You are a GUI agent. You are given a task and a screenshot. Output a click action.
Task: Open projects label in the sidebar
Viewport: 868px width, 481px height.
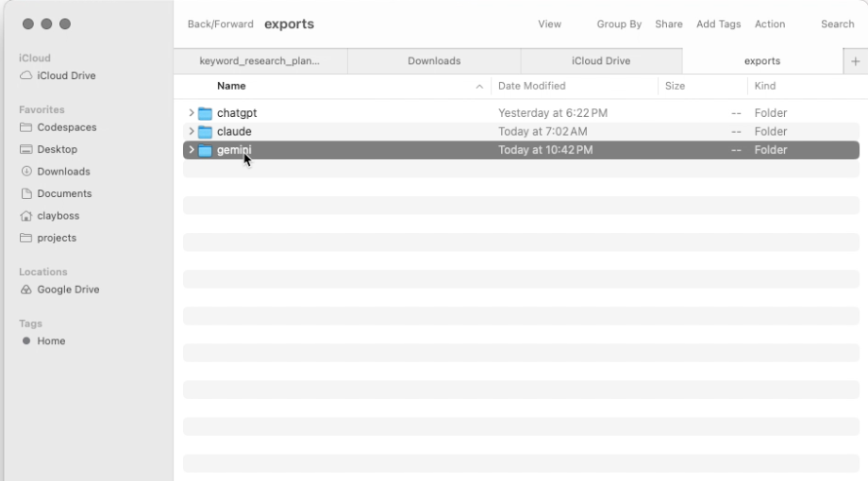(x=57, y=238)
